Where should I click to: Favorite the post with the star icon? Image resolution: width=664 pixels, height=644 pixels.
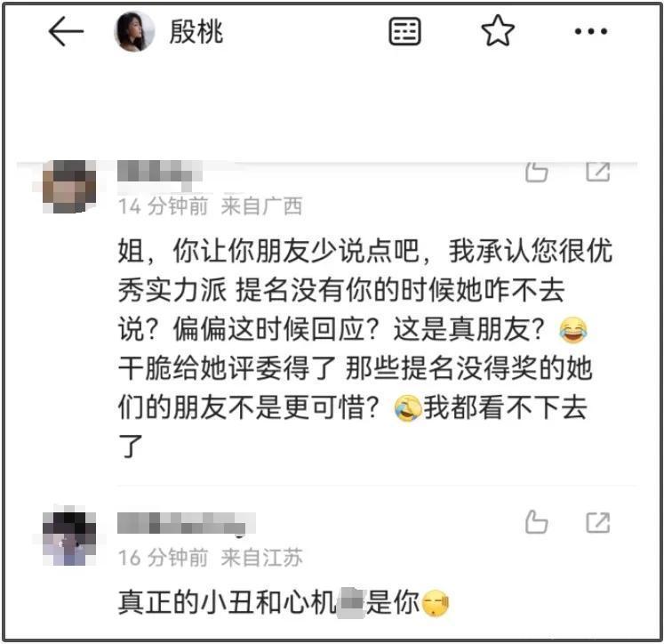coord(498,30)
